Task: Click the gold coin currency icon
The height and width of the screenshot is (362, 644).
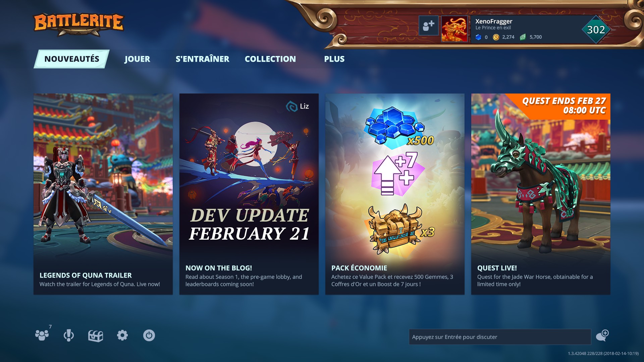Action: 496,37
